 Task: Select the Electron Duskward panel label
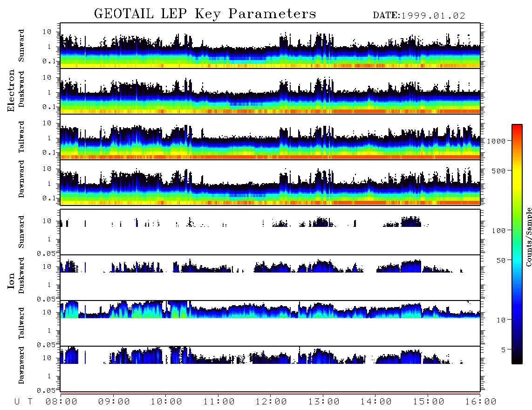pyautogui.click(x=21, y=89)
